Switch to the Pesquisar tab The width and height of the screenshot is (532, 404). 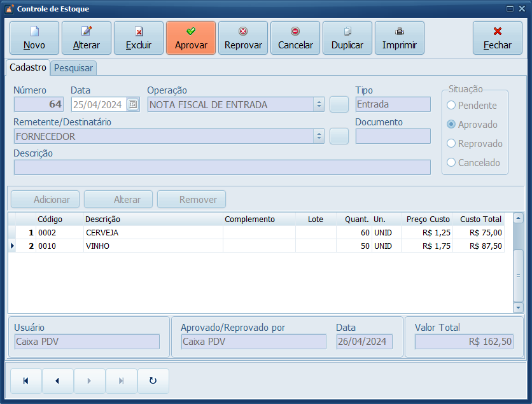tap(74, 68)
